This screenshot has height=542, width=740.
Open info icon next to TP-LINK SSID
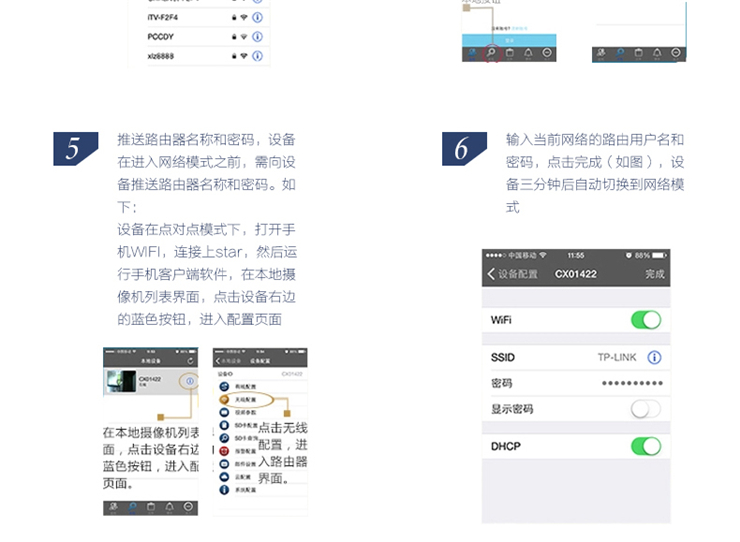tap(654, 357)
